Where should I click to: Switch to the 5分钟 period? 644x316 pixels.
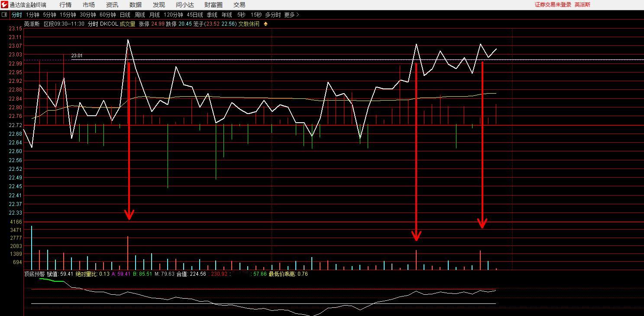click(x=49, y=15)
